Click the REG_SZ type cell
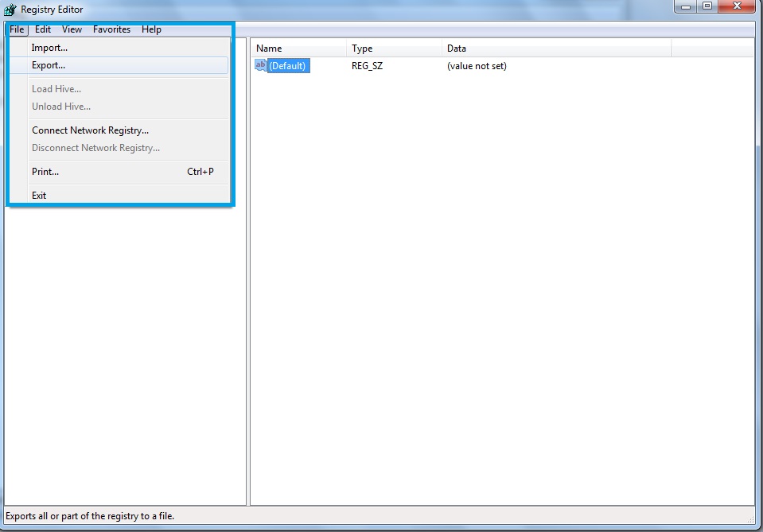Image resolution: width=763 pixels, height=532 pixels. point(368,66)
